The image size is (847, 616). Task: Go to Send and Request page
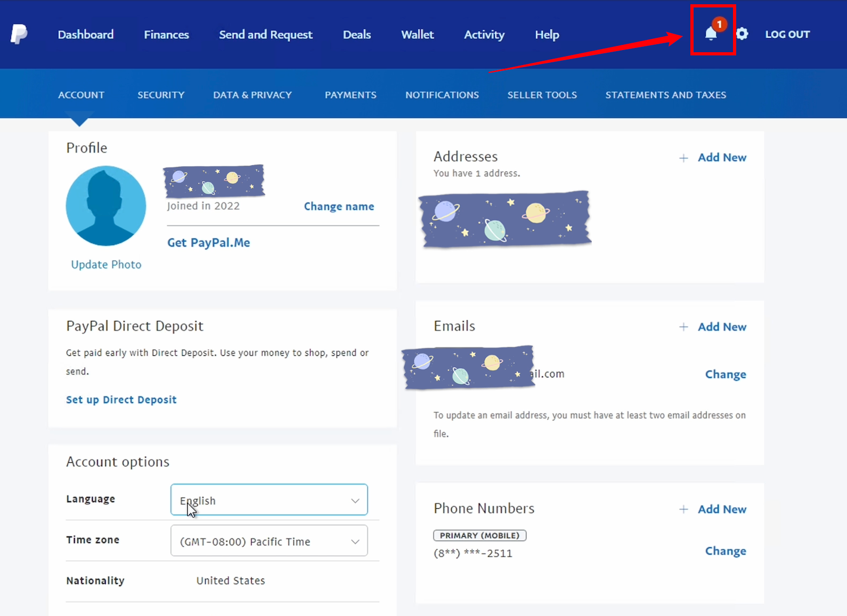[265, 35]
